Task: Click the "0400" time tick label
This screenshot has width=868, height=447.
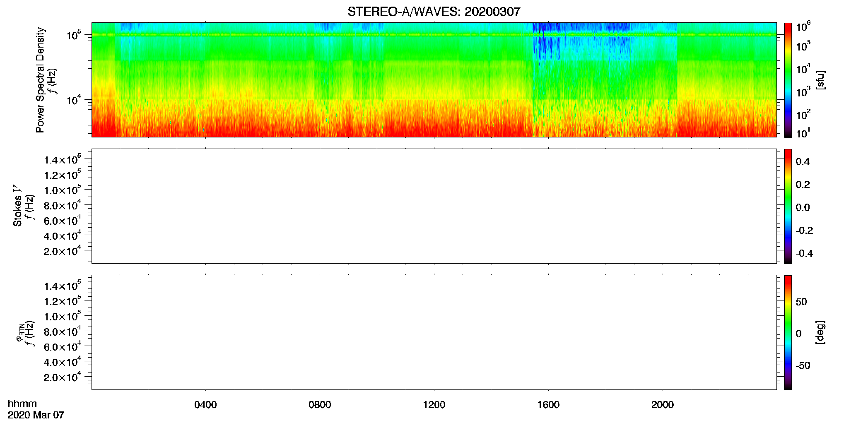Action: (205, 404)
